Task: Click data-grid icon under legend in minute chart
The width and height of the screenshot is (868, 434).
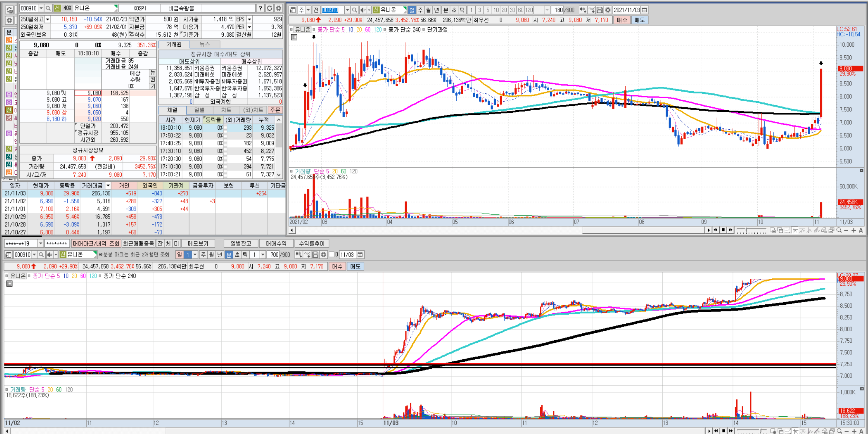Action: tap(10, 284)
